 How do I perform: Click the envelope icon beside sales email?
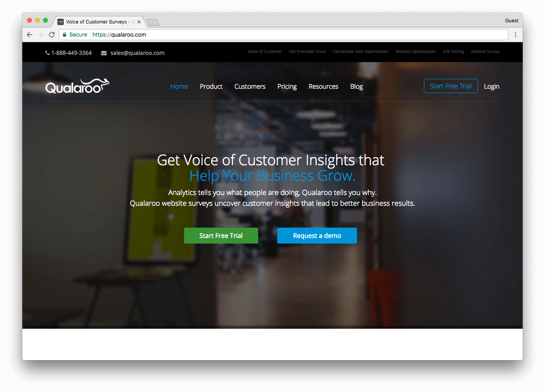[104, 53]
